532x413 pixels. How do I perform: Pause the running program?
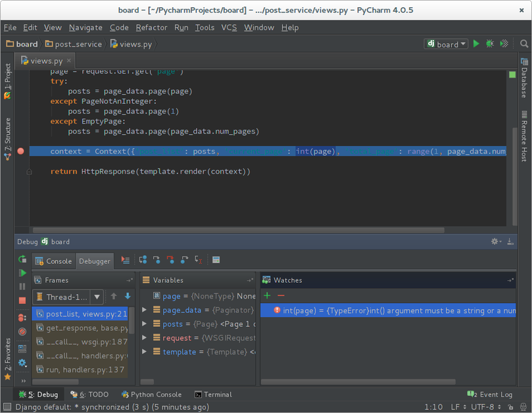tap(22, 287)
